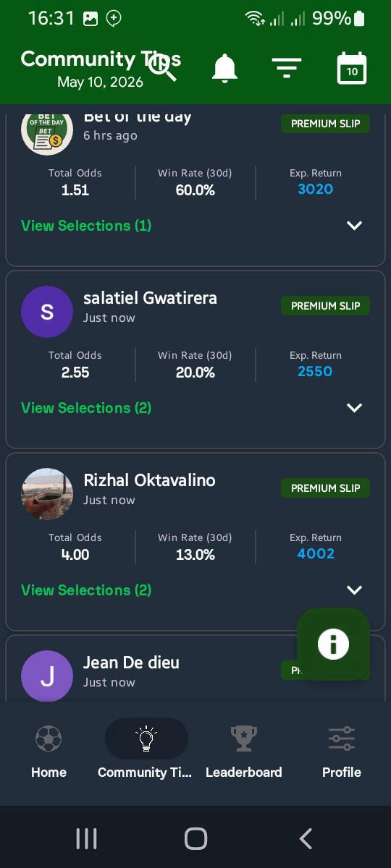Expand Bet of the day chevron

coord(354,226)
